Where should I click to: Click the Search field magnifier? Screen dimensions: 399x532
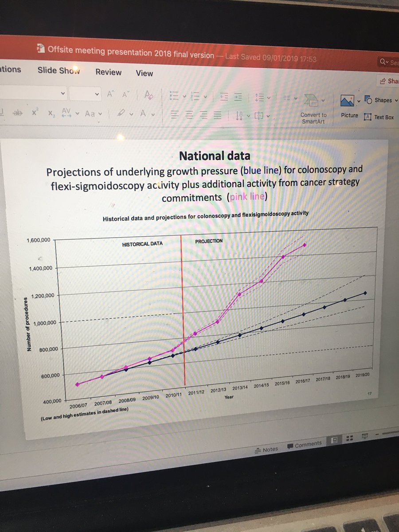(x=383, y=63)
